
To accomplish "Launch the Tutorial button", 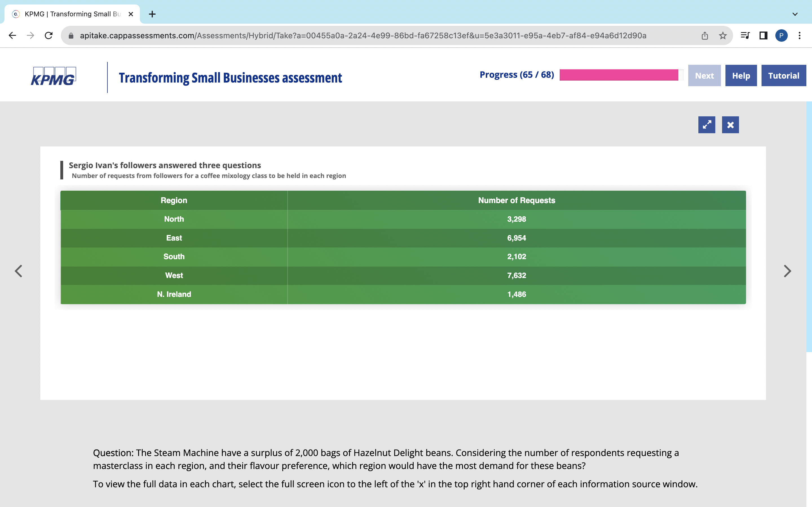I will (x=784, y=75).
